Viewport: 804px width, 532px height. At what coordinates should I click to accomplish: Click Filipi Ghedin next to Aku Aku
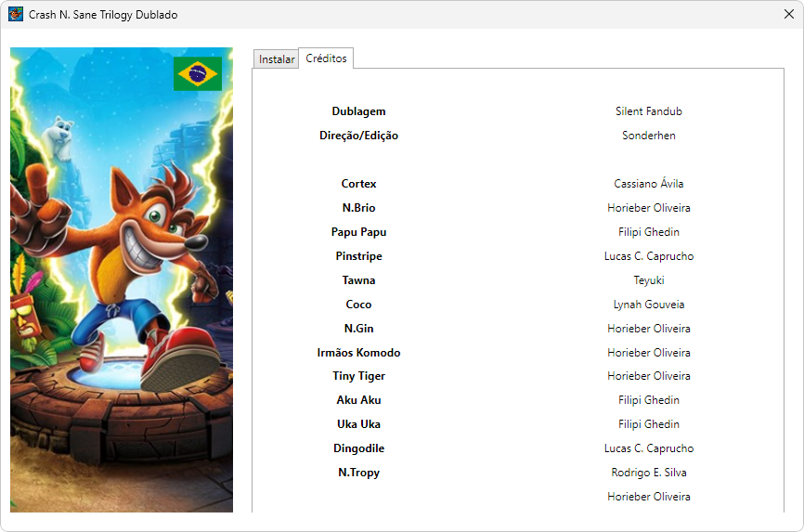pos(649,399)
